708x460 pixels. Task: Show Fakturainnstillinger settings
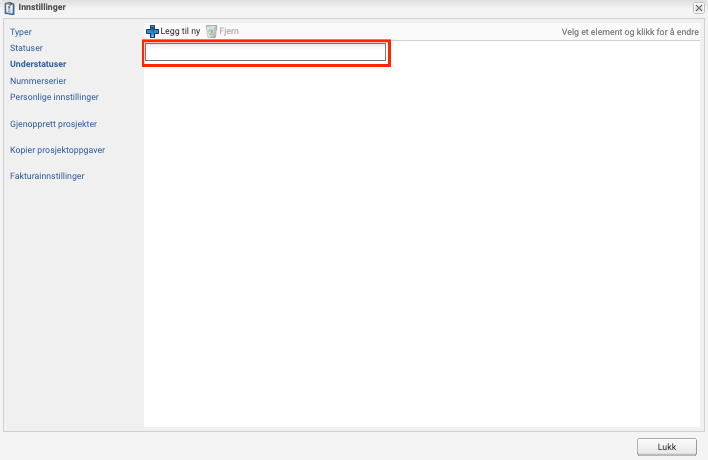(x=47, y=176)
